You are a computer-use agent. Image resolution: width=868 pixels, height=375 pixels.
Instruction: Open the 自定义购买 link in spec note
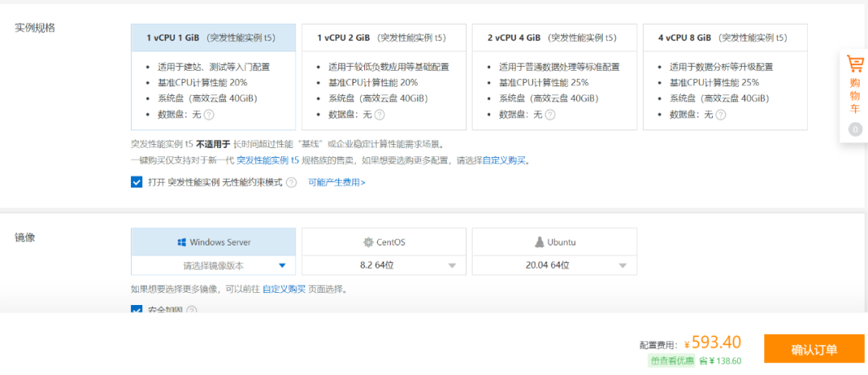click(x=504, y=161)
